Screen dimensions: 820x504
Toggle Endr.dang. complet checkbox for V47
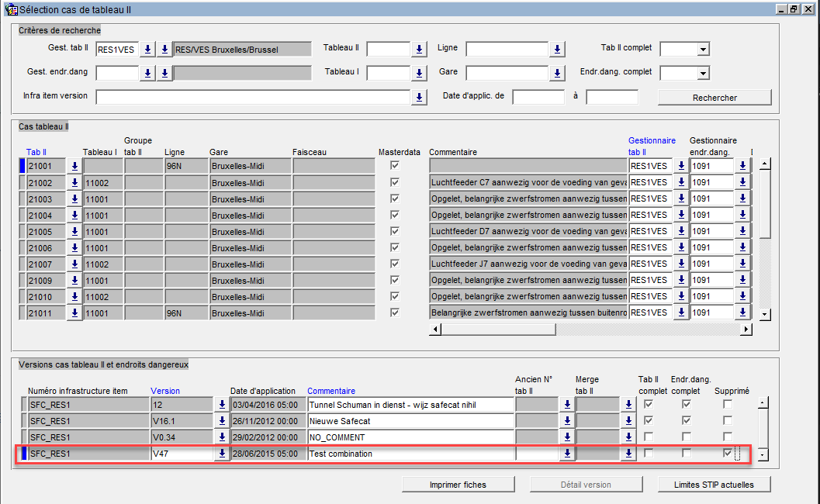click(x=687, y=453)
